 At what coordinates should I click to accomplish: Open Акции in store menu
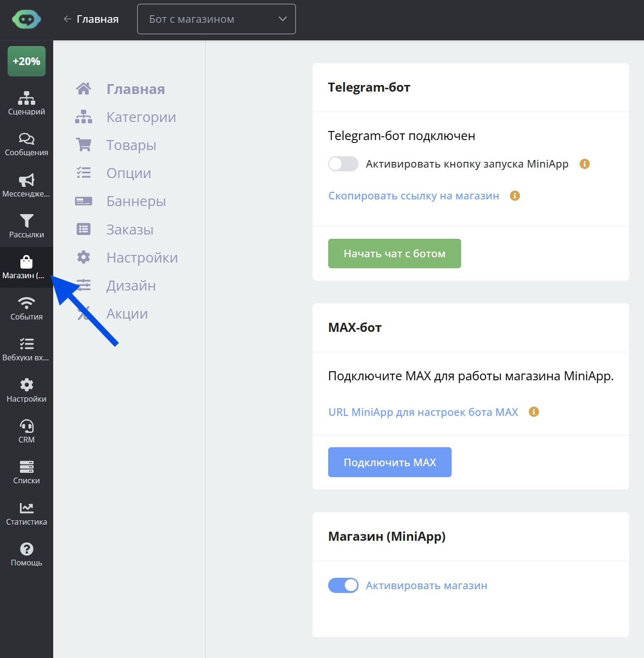[x=112, y=313]
